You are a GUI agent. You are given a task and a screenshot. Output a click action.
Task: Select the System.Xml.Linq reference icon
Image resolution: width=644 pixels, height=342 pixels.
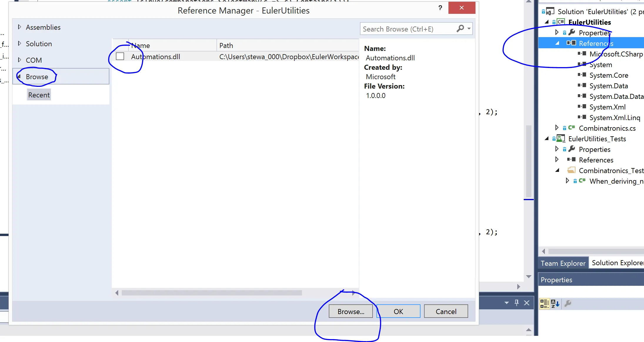tap(582, 117)
